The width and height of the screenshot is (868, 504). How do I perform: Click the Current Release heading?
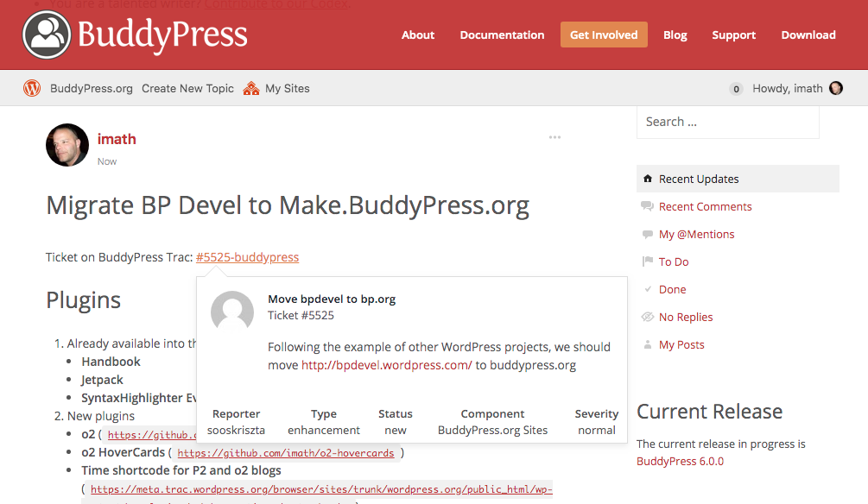coord(709,412)
